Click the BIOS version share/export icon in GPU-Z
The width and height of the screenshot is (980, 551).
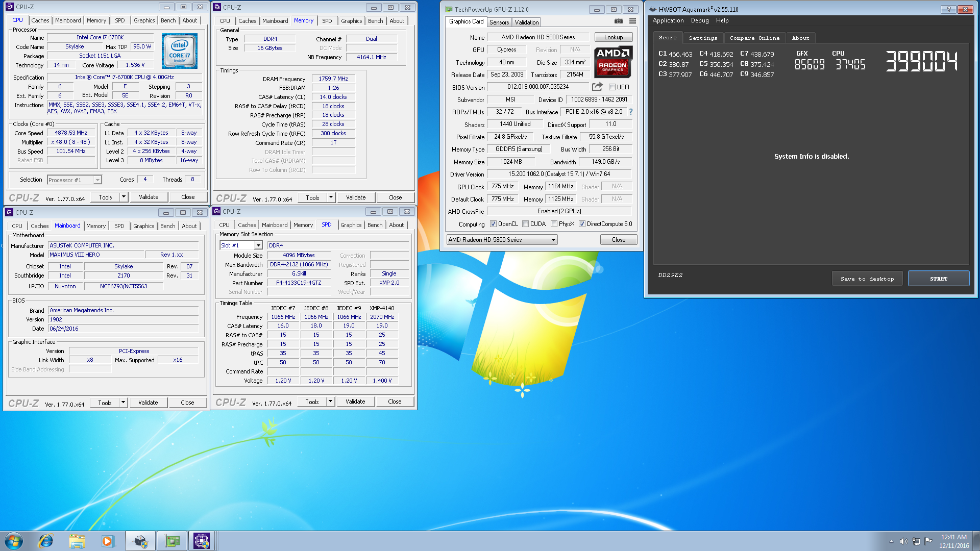(597, 87)
